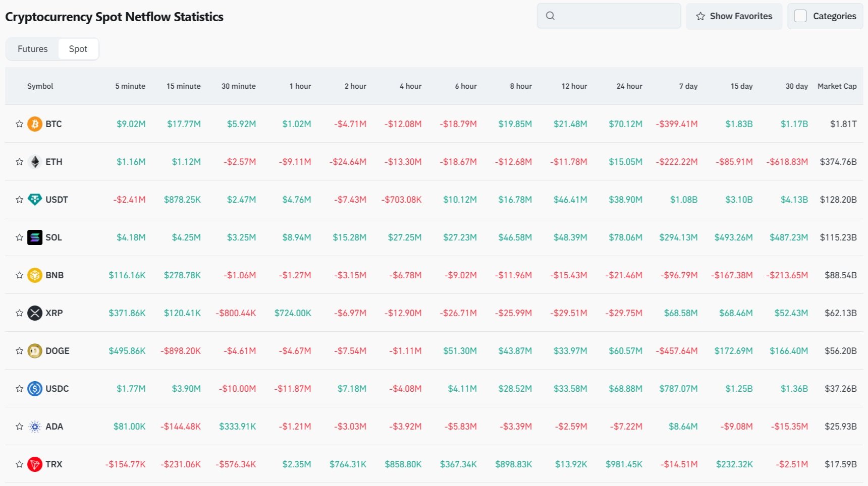The image size is (868, 486).
Task: Focus the symbol search field
Action: 609,16
